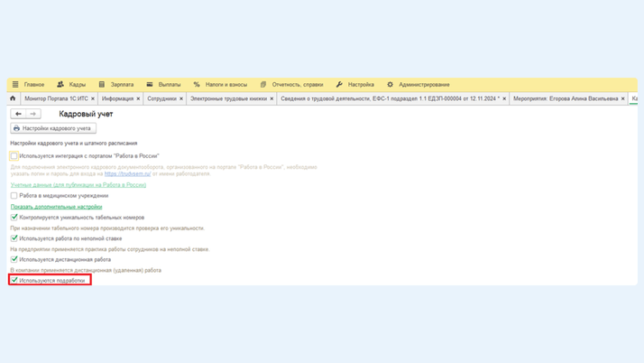Toggle Используются подработки checkbox

coord(14,280)
